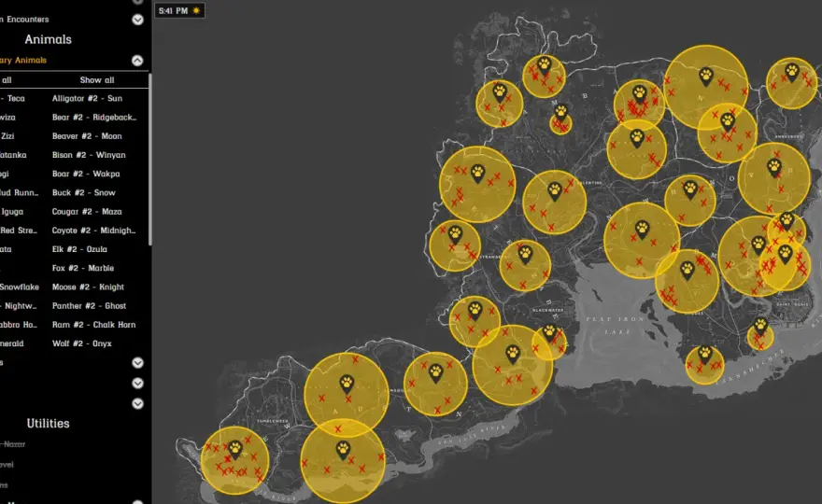Click the paw marker in the largest northern circle

(x=706, y=77)
